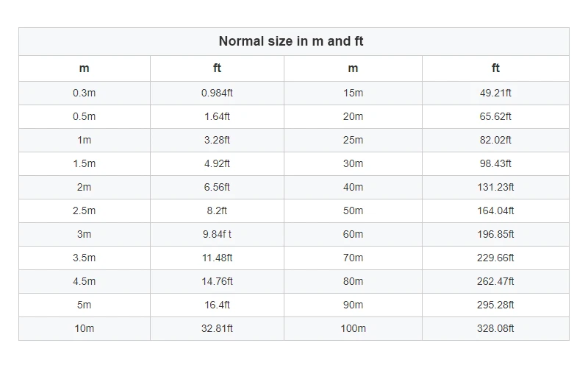588x368 pixels.
Task: Select the 15m cell
Action: tap(353, 93)
